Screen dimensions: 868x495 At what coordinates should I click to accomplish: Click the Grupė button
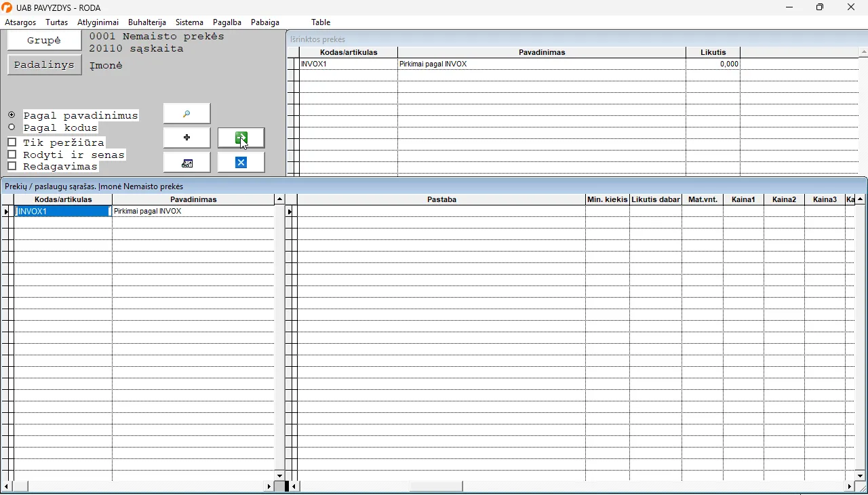44,41
